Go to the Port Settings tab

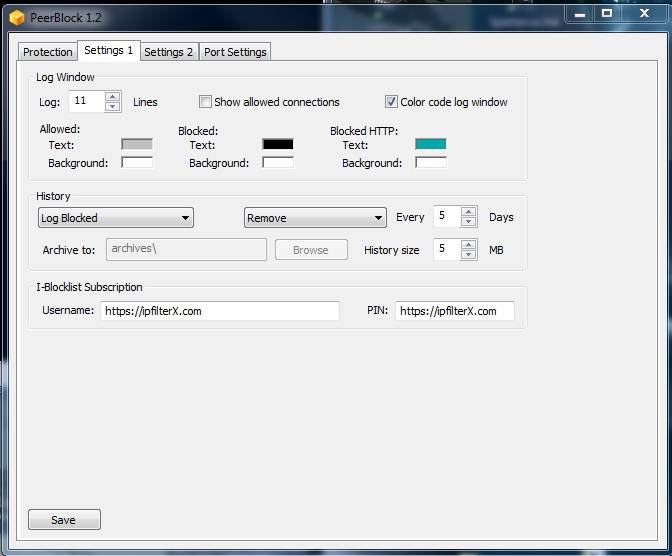coord(235,52)
